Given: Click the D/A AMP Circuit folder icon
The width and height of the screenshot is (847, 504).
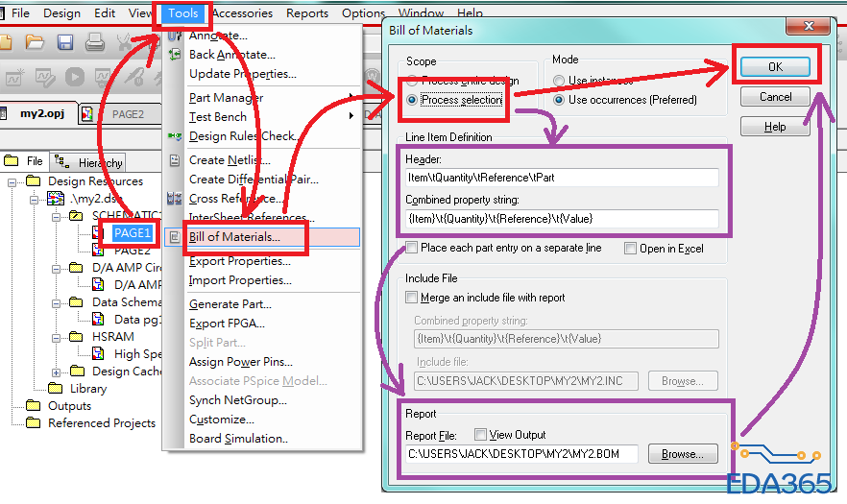Looking at the screenshot, I should [76, 268].
